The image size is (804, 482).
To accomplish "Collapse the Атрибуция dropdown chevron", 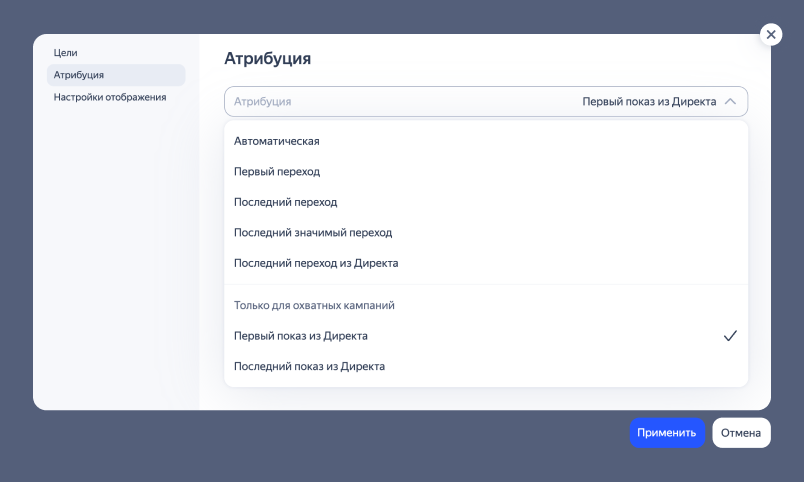I will (730, 102).
